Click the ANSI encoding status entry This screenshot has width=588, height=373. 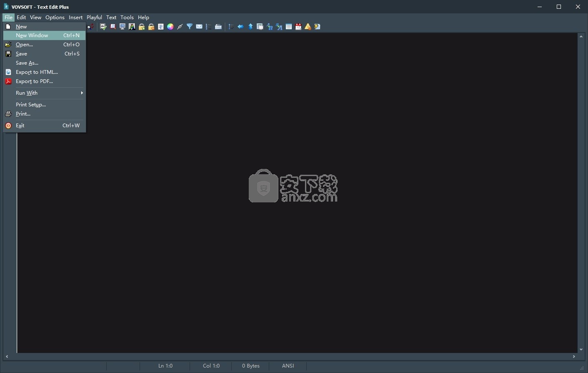pos(288,366)
